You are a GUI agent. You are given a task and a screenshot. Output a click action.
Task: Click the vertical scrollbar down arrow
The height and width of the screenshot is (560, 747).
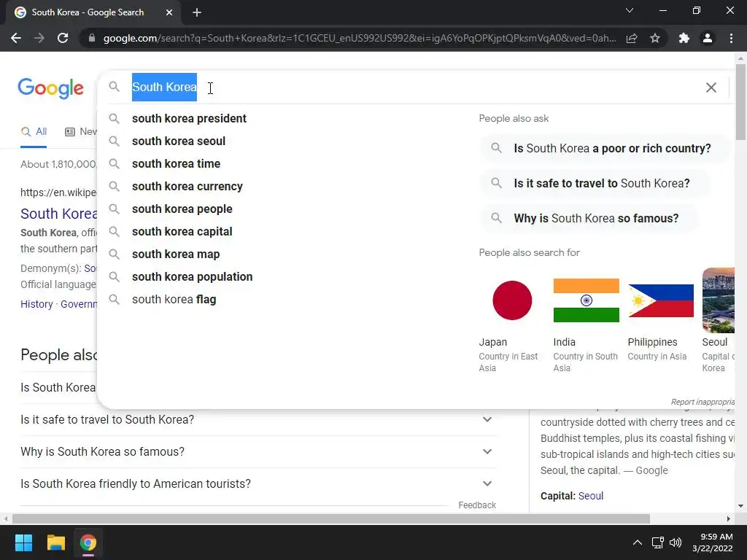[x=740, y=506]
